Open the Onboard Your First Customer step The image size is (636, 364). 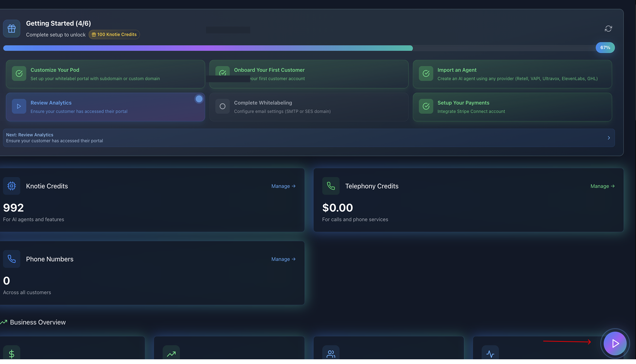coord(309,74)
